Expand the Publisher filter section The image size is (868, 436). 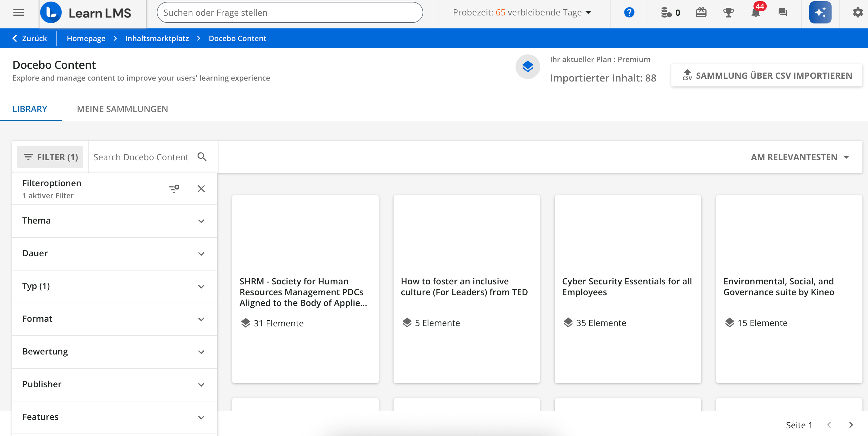115,384
